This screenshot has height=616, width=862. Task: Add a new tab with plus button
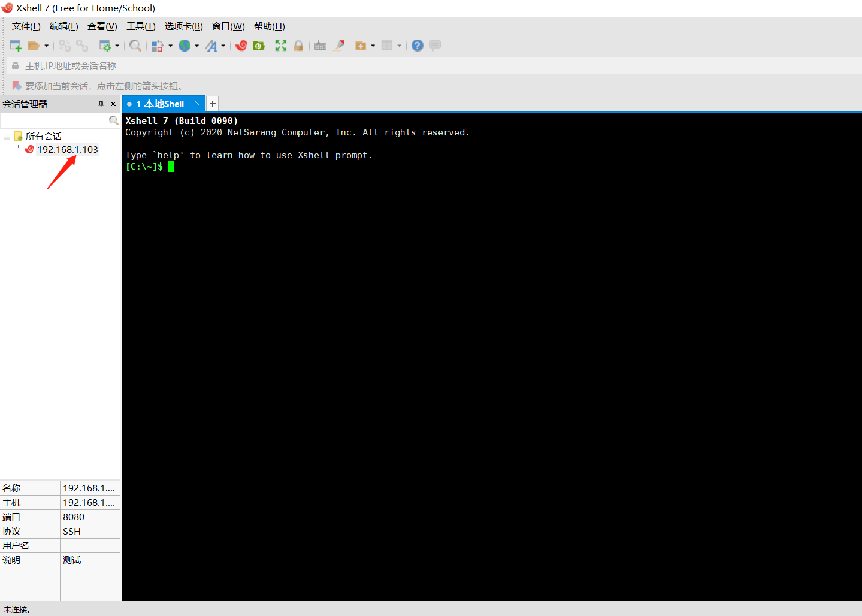point(212,104)
